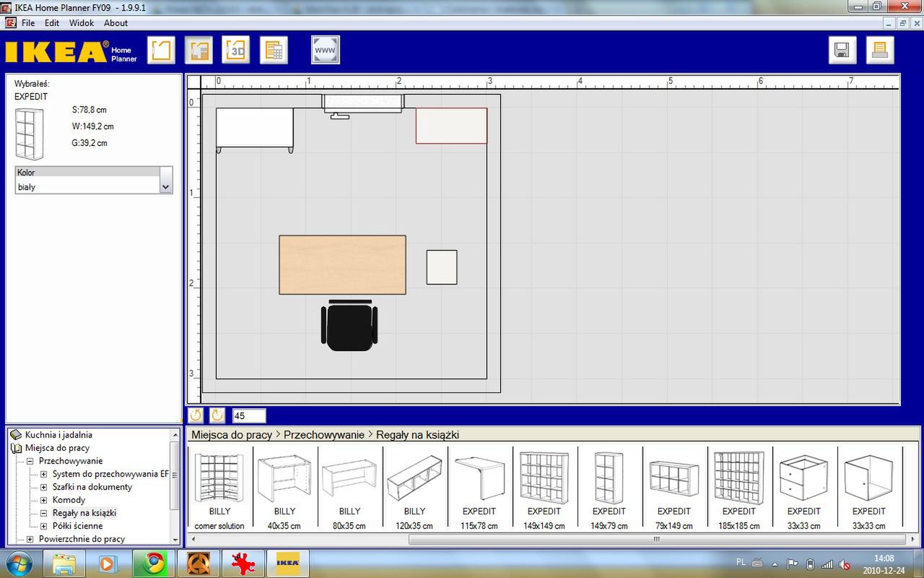This screenshot has height=578, width=924.
Task: Click the IKEA taskbar button
Action: pos(288,564)
